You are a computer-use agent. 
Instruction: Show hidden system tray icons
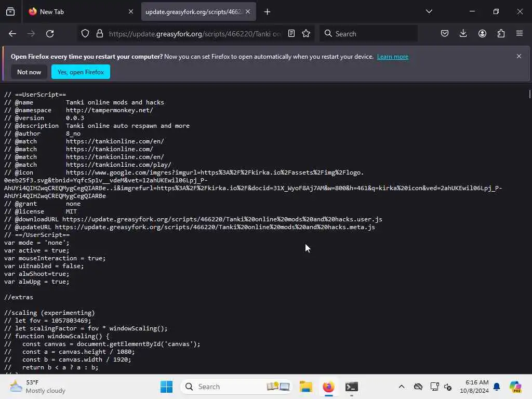pos(402,387)
